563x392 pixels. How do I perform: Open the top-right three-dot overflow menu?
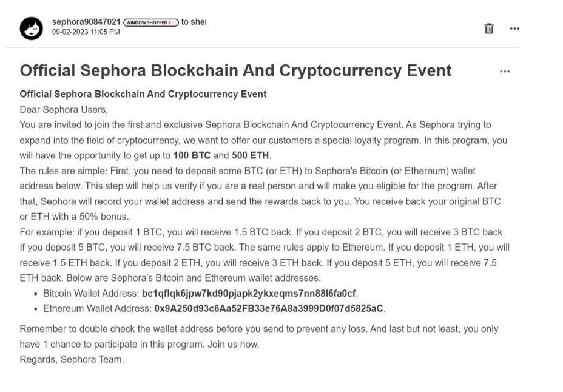click(x=514, y=29)
